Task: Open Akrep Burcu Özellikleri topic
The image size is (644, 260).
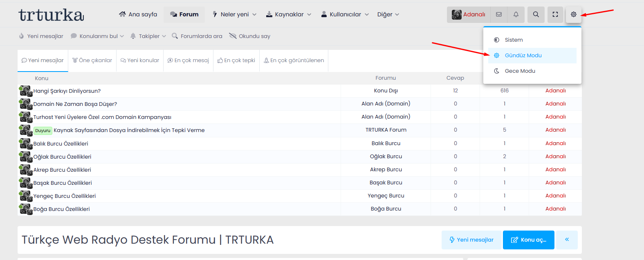Action: point(62,170)
